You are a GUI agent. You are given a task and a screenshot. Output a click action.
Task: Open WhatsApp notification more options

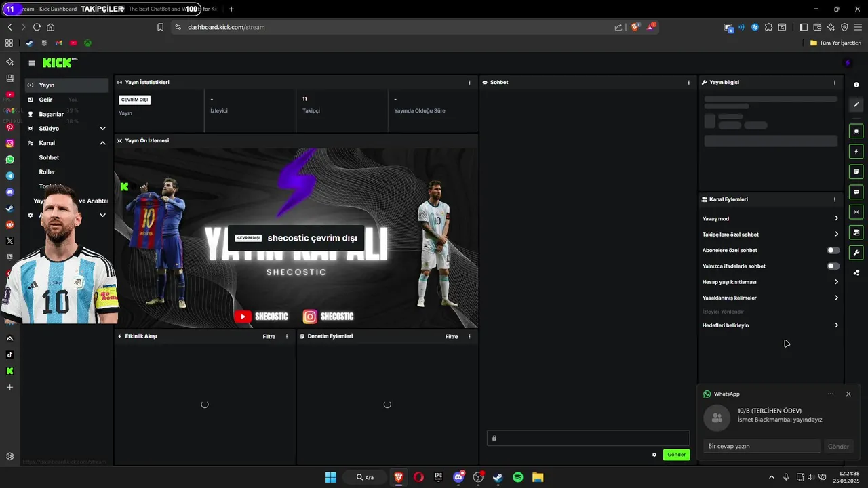830,394
